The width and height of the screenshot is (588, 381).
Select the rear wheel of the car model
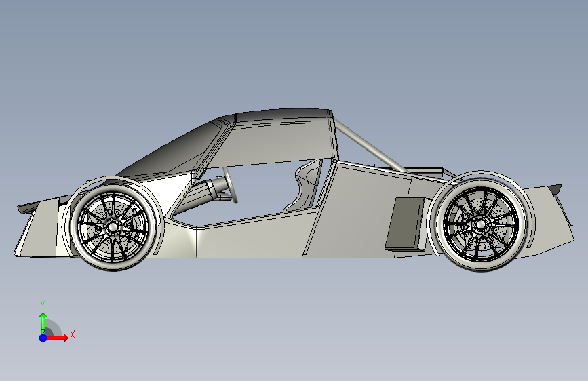tap(481, 225)
